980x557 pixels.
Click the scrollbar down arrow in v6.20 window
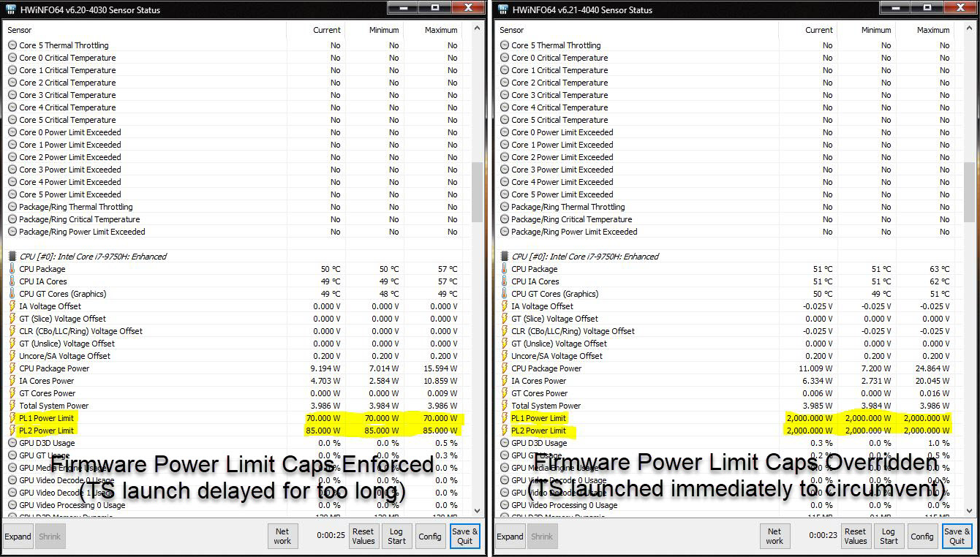coord(477,511)
